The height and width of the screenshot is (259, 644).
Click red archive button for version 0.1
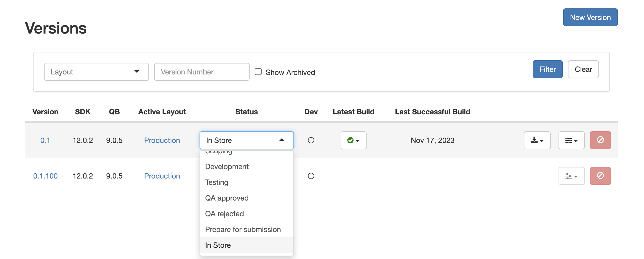(600, 140)
